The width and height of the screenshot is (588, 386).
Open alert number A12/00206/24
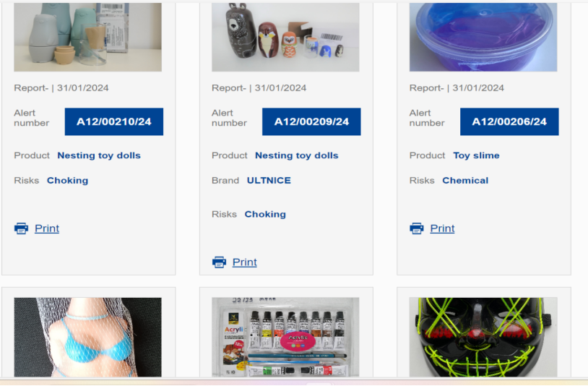509,121
